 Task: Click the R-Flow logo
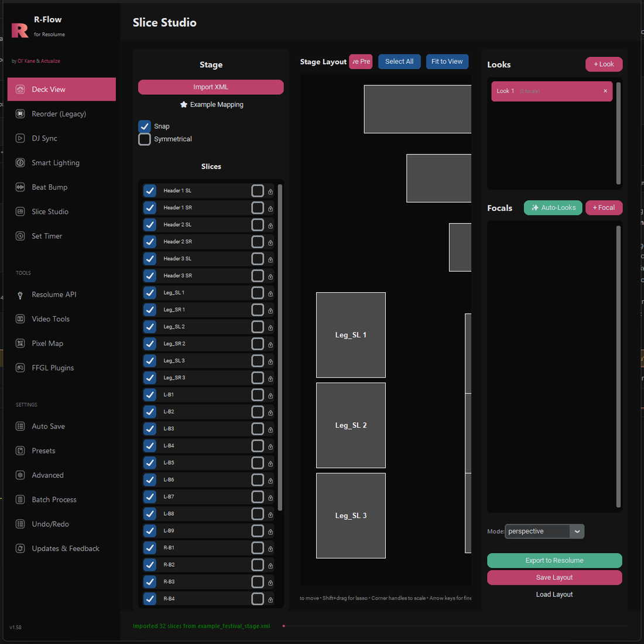tap(20, 30)
